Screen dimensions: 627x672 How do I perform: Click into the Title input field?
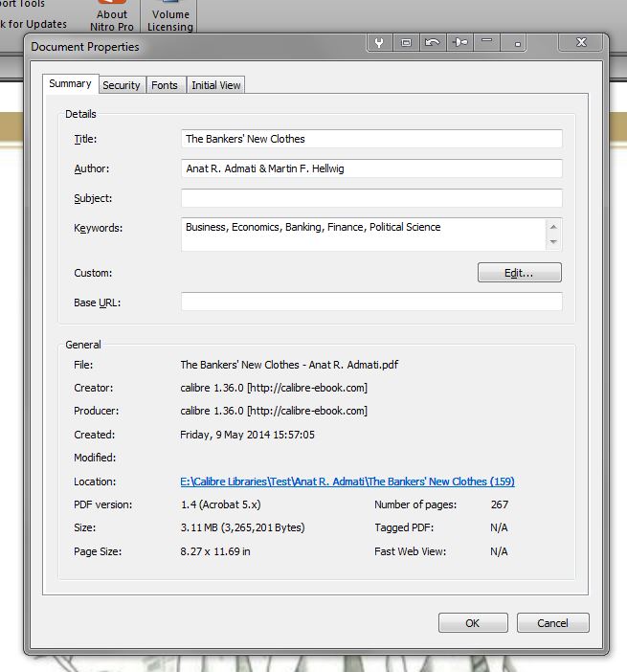tap(371, 139)
